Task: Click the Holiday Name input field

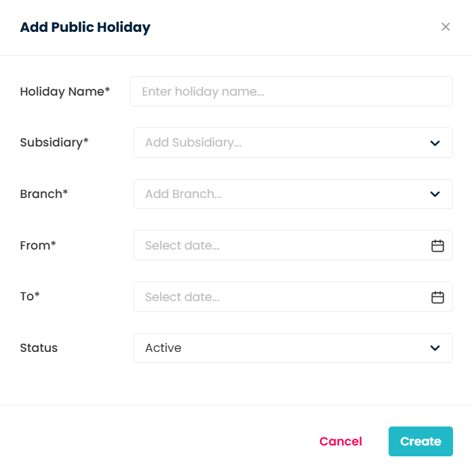Action: pyautogui.click(x=292, y=92)
